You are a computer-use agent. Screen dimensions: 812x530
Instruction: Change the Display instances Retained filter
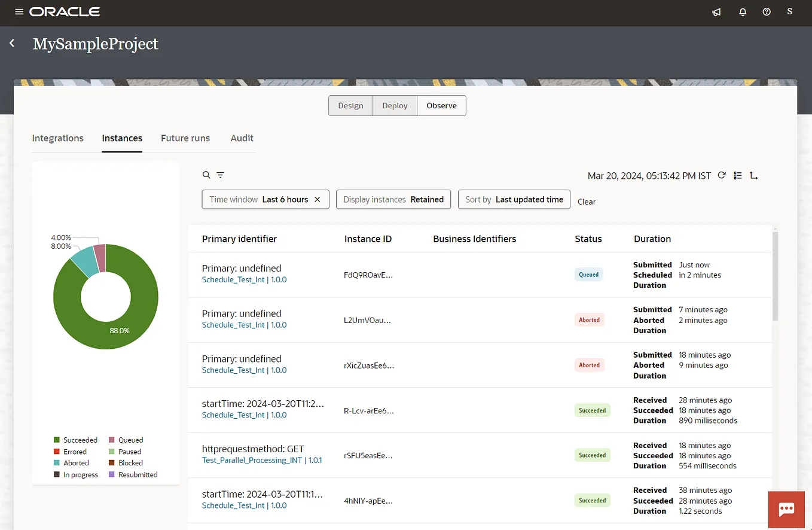pos(393,199)
